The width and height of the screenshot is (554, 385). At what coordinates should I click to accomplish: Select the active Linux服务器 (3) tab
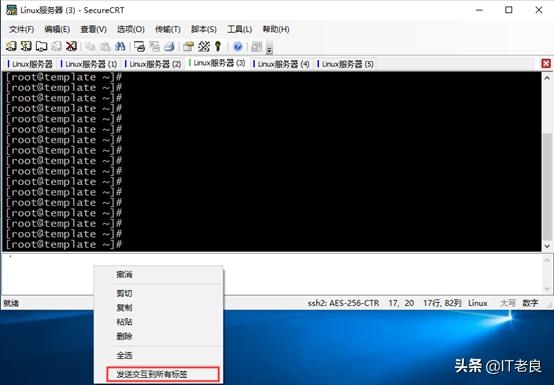(x=217, y=63)
